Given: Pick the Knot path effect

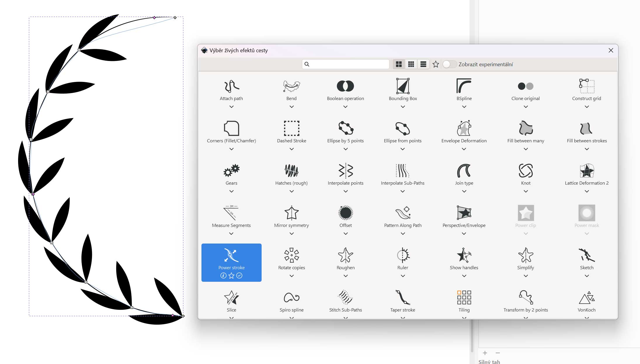Looking at the screenshot, I should [x=526, y=171].
